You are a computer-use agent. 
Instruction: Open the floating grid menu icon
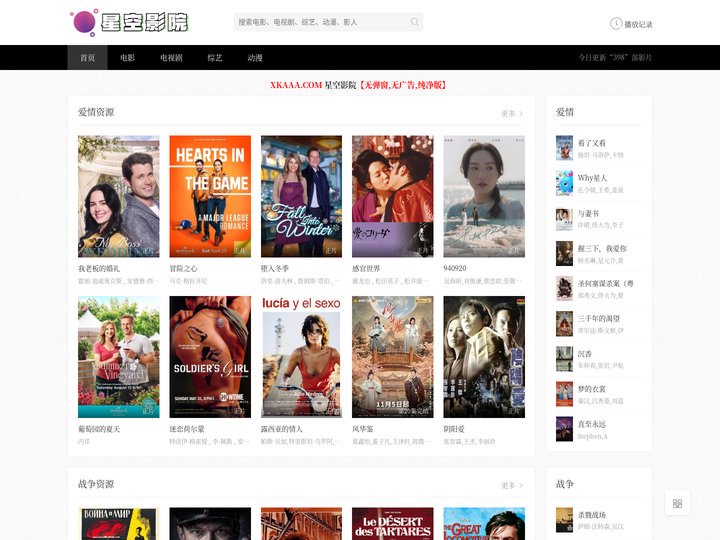click(x=677, y=503)
